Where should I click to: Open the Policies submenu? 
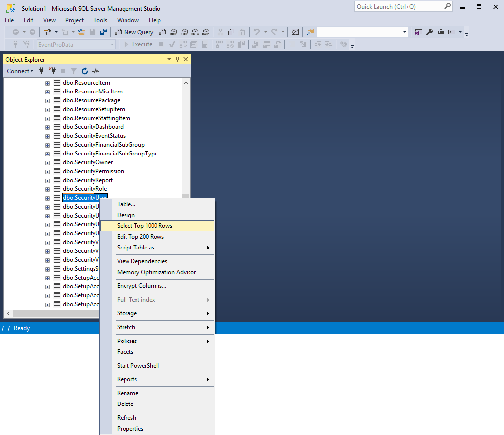pyautogui.click(x=157, y=341)
